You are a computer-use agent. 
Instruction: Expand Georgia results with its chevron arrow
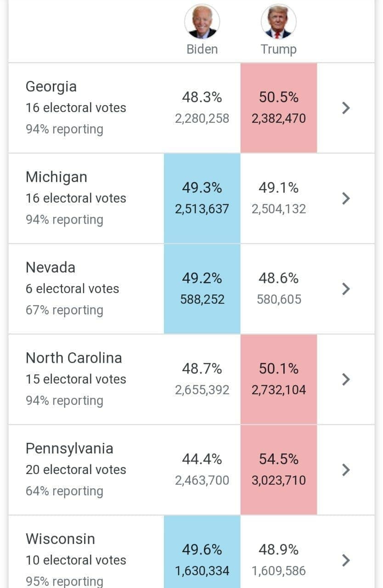pyautogui.click(x=346, y=108)
